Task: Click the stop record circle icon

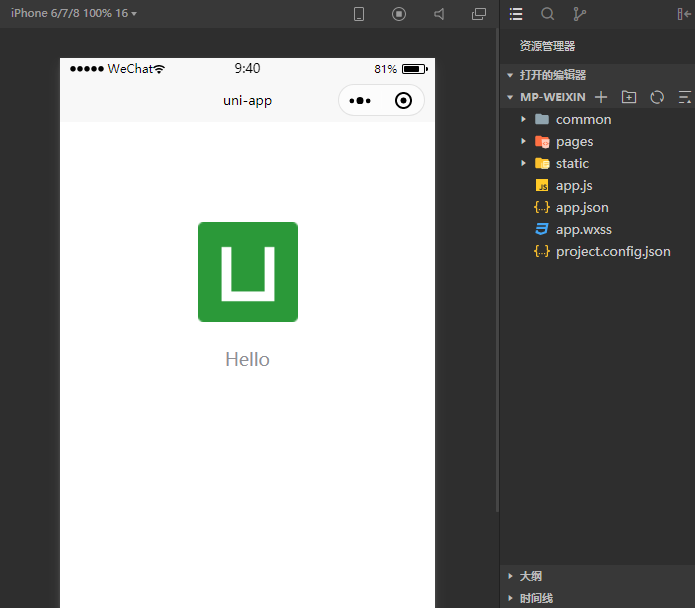Action: click(399, 14)
